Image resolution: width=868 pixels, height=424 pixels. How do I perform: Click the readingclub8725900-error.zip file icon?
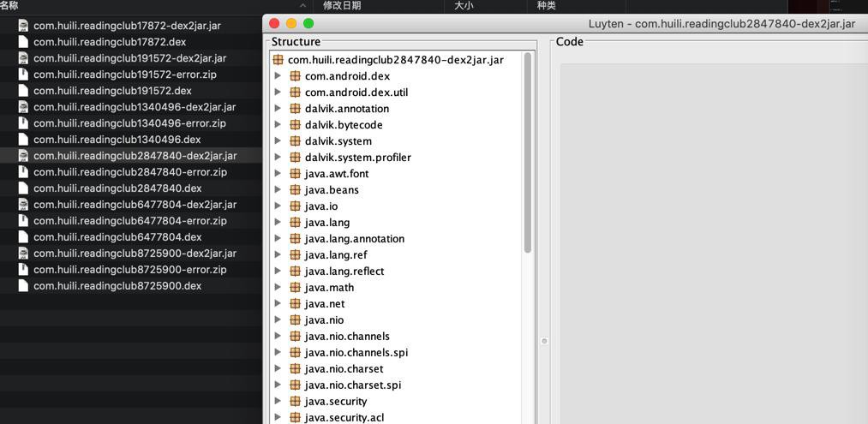[x=22, y=270]
